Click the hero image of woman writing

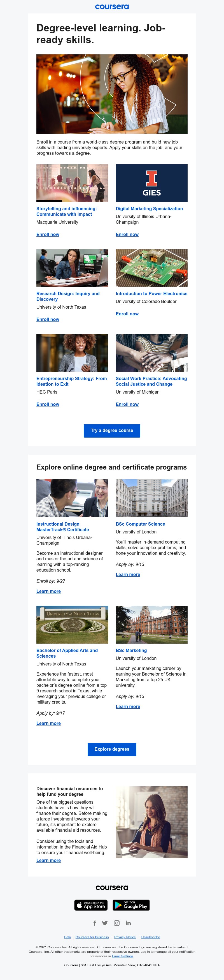coord(112,94)
